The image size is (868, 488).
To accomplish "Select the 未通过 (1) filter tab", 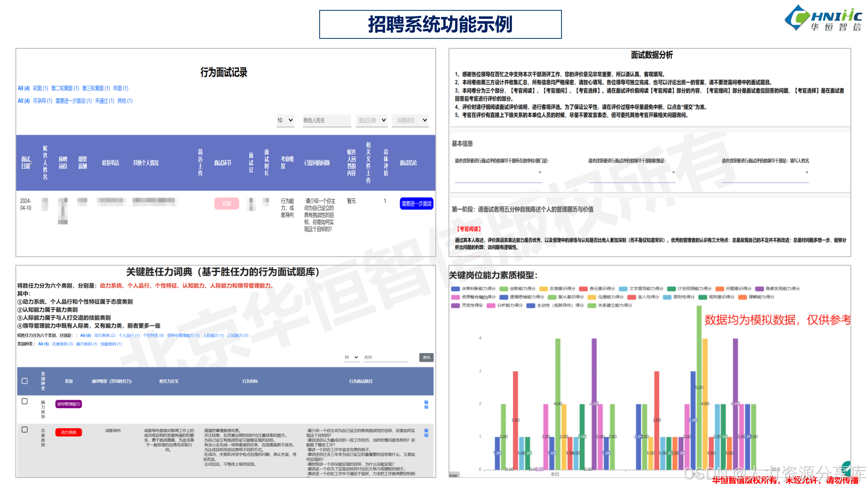I will pos(104,101).
